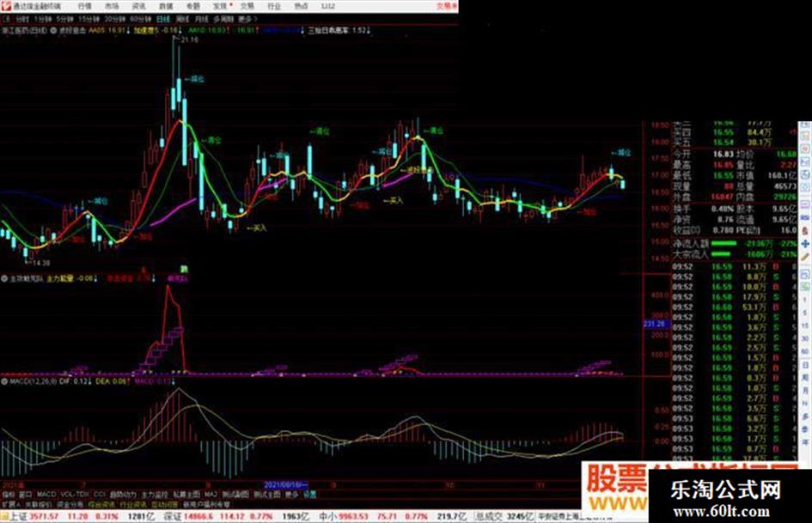Click the 大宗流入 green bar
The image size is (812, 523).
click(720, 254)
